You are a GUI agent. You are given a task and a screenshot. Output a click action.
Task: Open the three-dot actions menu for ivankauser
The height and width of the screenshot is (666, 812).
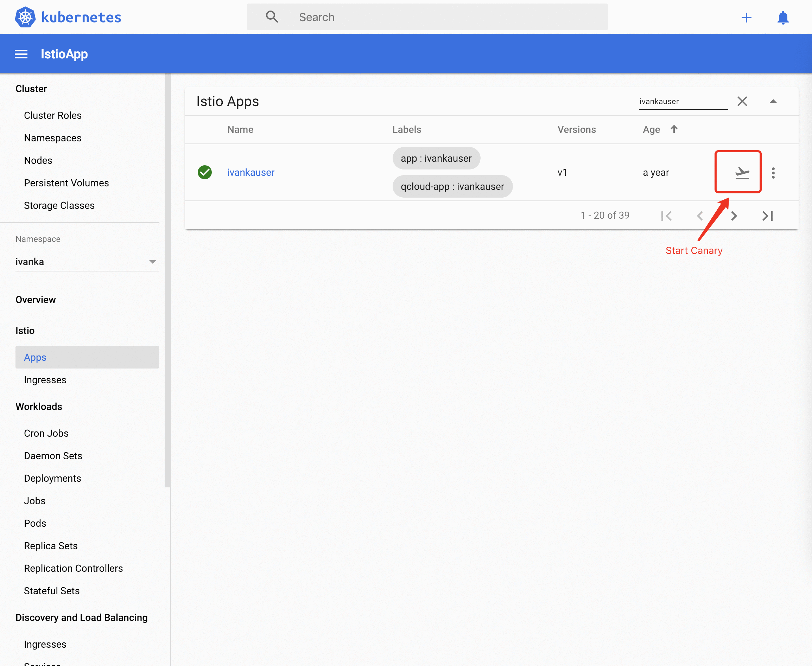click(x=773, y=173)
